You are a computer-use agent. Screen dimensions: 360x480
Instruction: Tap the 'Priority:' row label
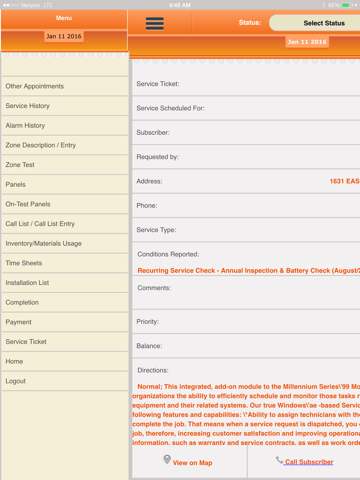click(148, 322)
